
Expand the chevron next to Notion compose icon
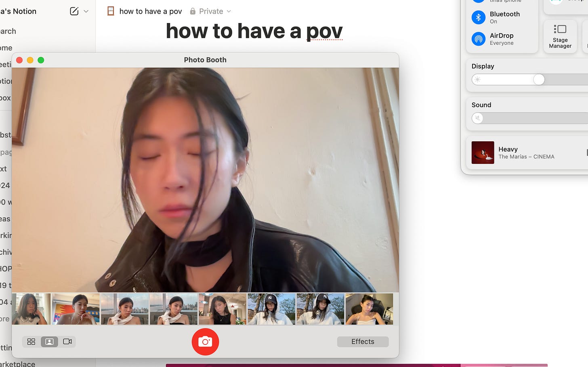pos(86,11)
